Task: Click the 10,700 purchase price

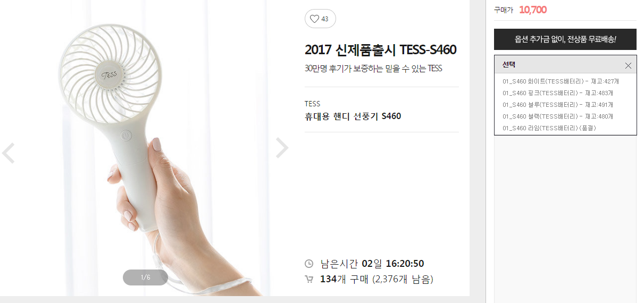Action: point(533,10)
